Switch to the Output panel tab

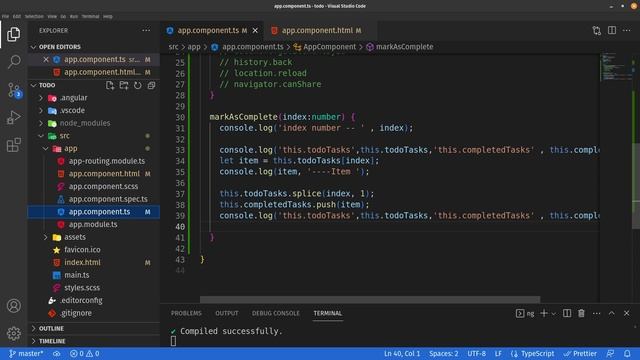point(227,313)
